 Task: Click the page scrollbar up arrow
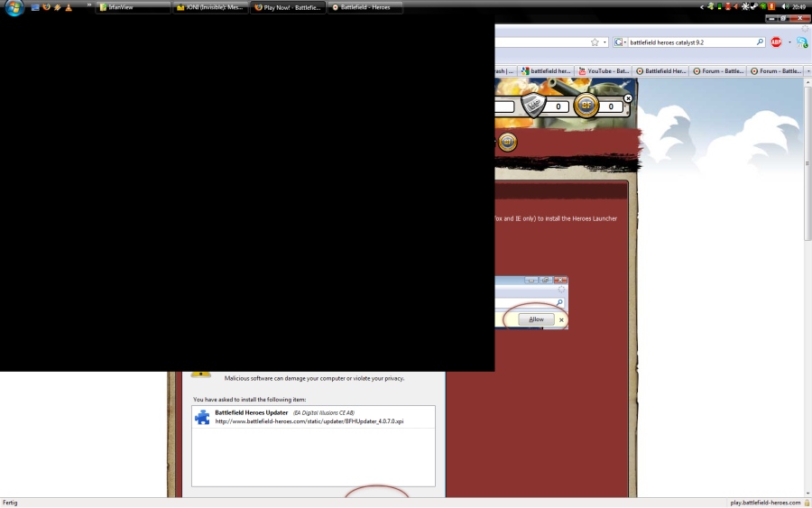click(807, 82)
